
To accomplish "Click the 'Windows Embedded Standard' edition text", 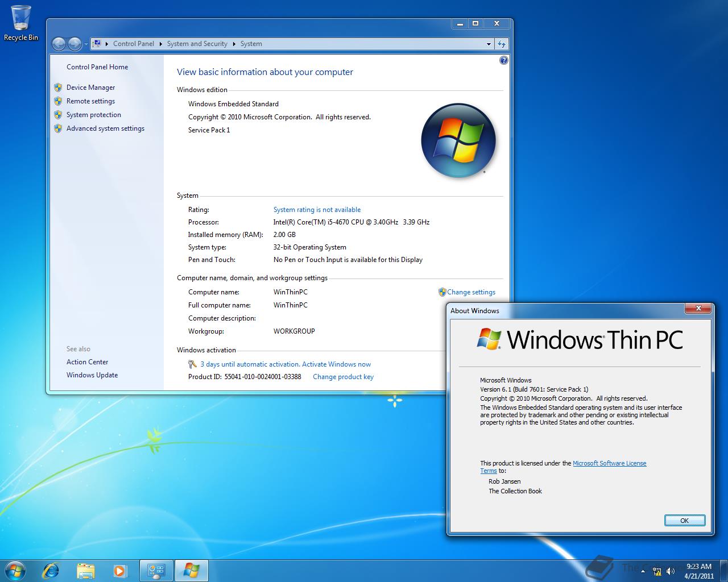I will pyautogui.click(x=233, y=103).
